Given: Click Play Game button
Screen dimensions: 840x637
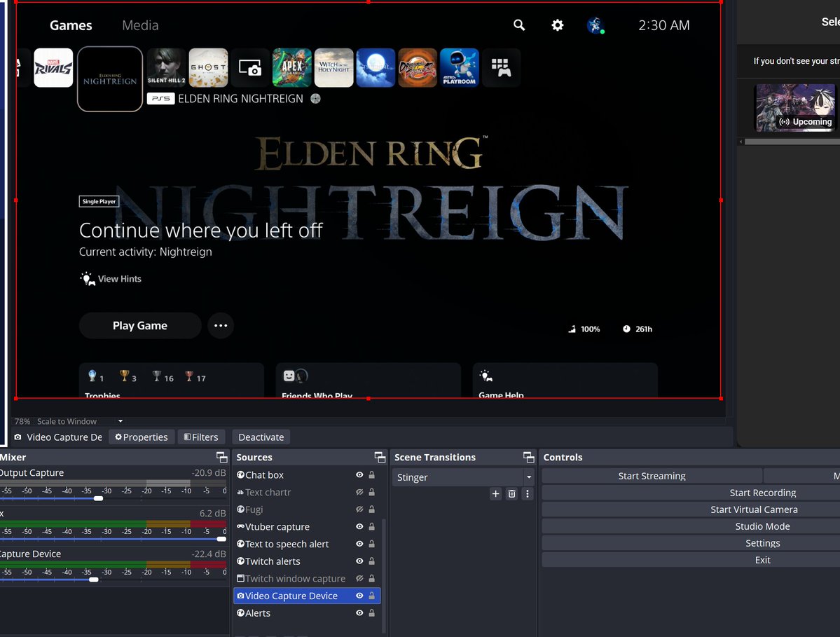Looking at the screenshot, I should (140, 326).
